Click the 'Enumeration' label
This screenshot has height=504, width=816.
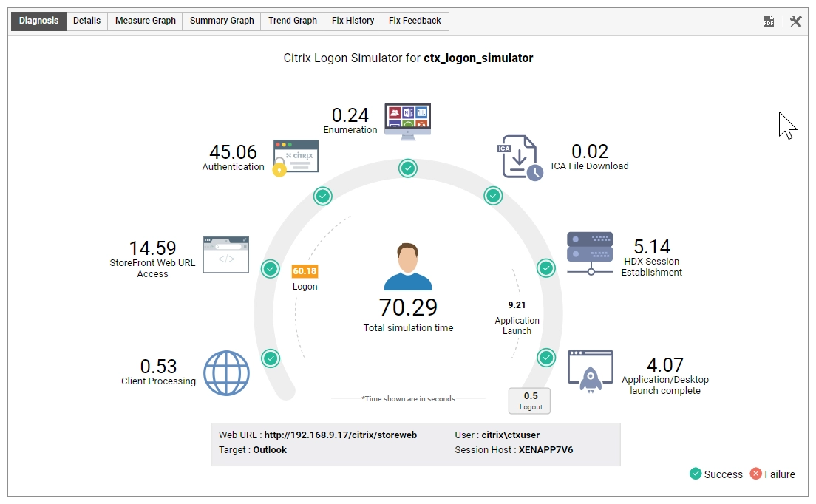[350, 130]
